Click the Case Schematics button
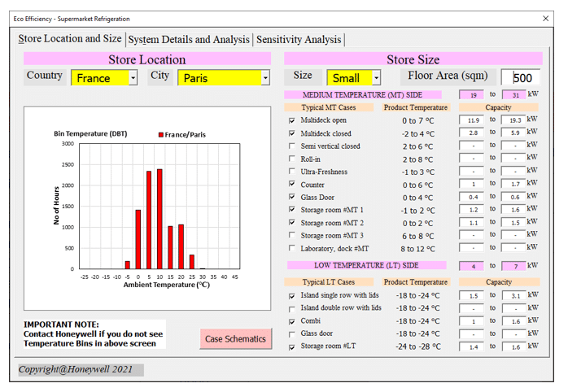The image size is (568, 392). [235, 339]
